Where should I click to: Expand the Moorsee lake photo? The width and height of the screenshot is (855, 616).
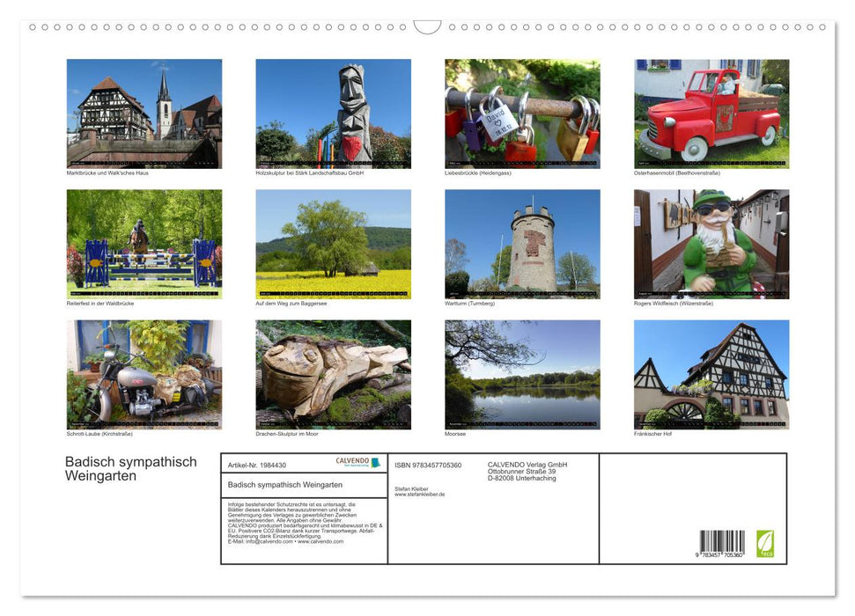pyautogui.click(x=522, y=373)
